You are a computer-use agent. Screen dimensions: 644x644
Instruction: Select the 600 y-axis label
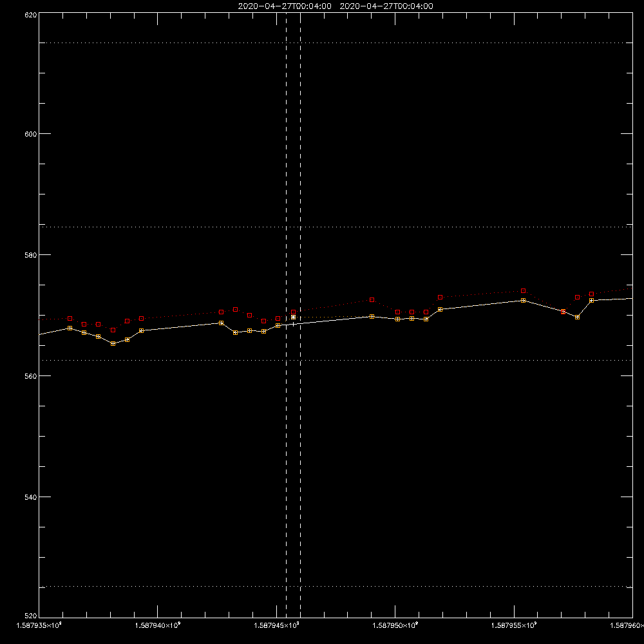(x=31, y=134)
